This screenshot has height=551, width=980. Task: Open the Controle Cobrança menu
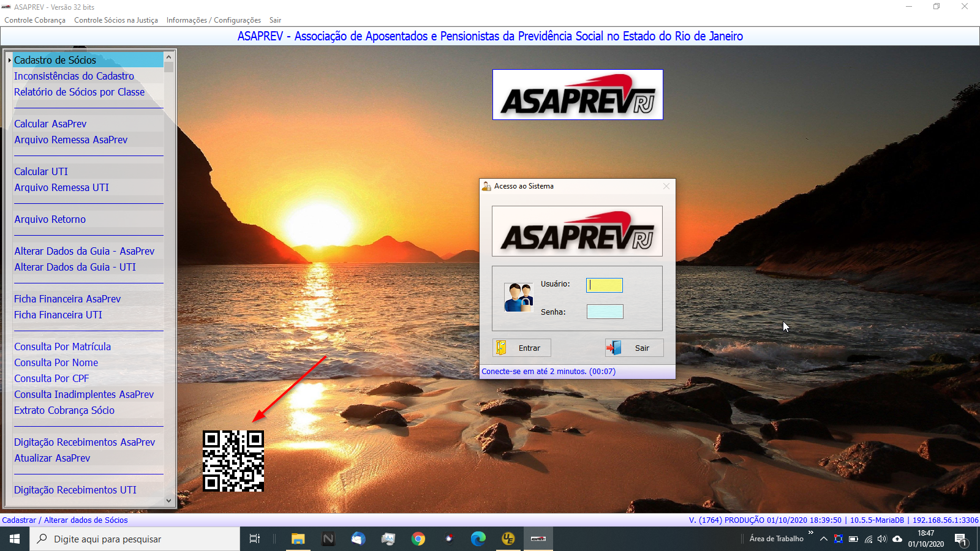[x=35, y=20]
